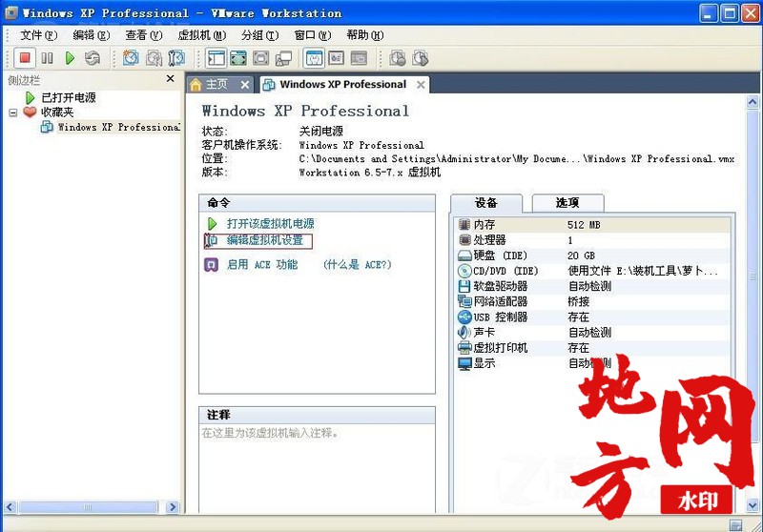This screenshot has height=532, width=763.
Task: Open the 查看(V) menu
Action: tap(144, 35)
